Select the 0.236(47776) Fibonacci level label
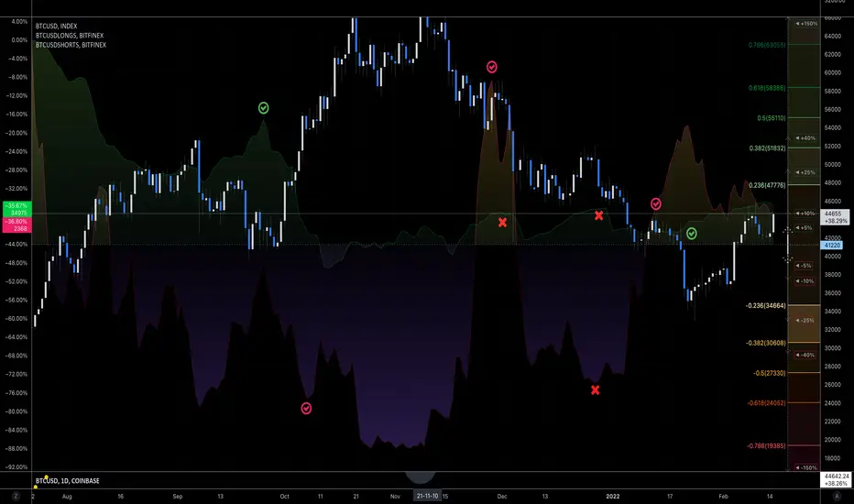The image size is (854, 504). coord(767,185)
